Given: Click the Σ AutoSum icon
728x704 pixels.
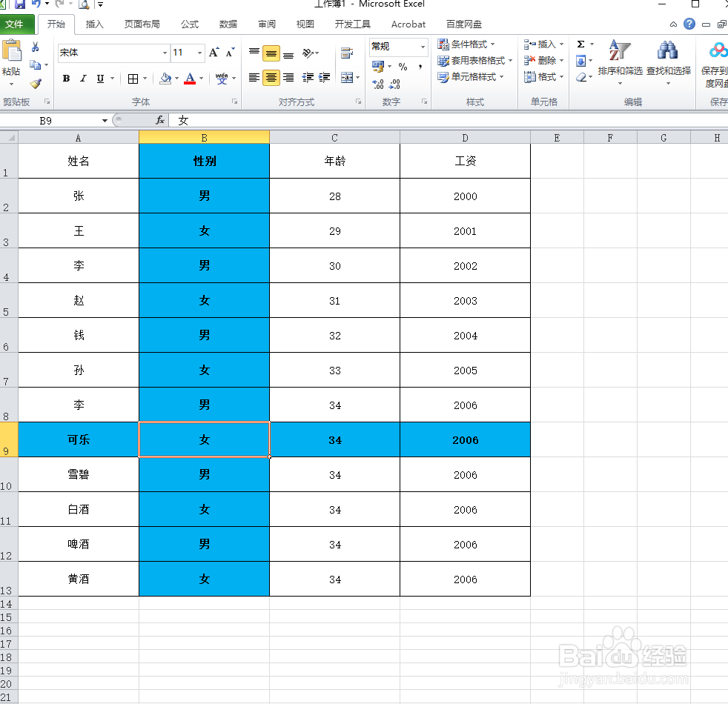Looking at the screenshot, I should 580,44.
